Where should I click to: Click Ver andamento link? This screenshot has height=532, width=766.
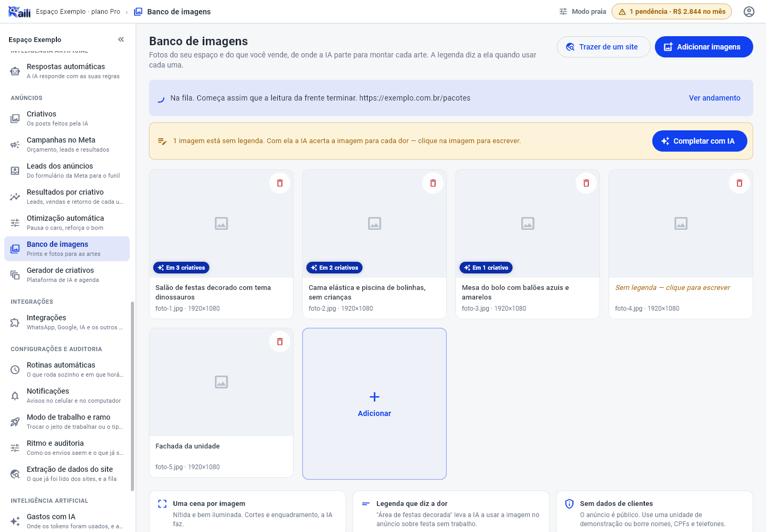click(x=714, y=98)
